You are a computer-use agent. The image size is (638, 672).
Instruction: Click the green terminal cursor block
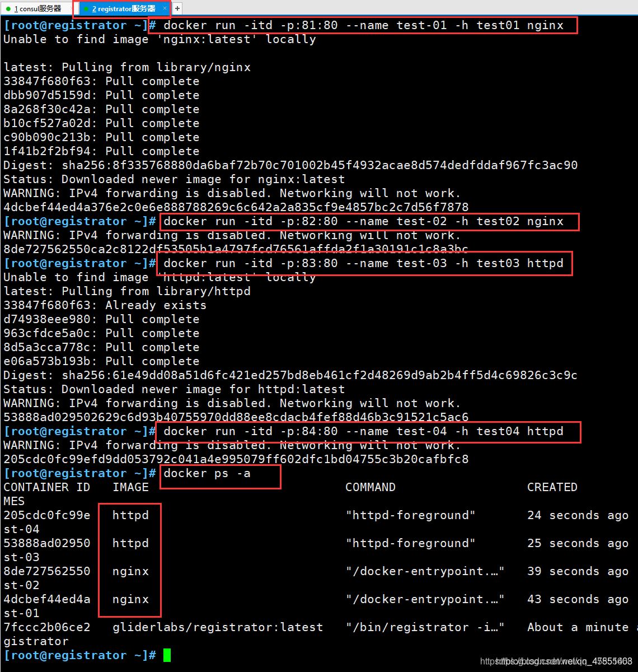pyautogui.click(x=166, y=655)
